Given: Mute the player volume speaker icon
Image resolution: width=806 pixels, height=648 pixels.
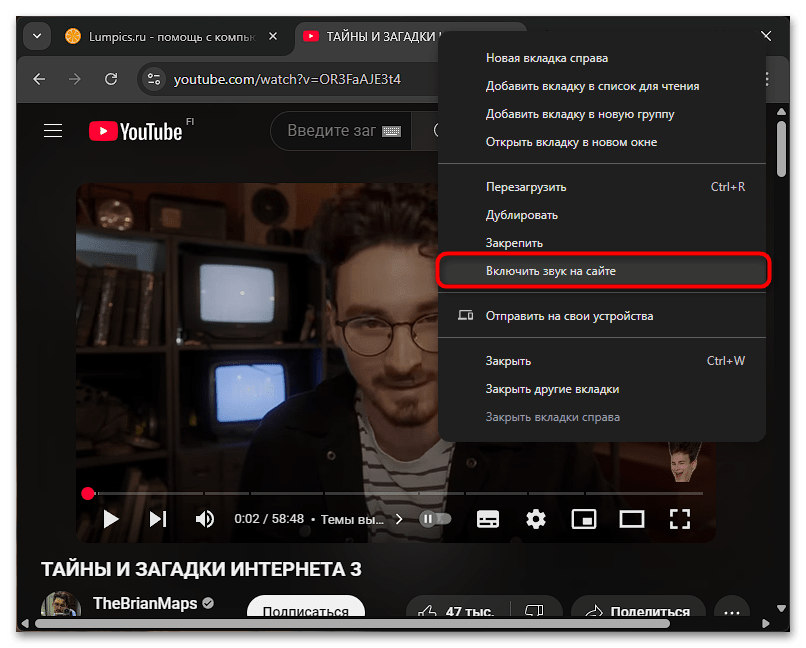Looking at the screenshot, I should tap(205, 519).
